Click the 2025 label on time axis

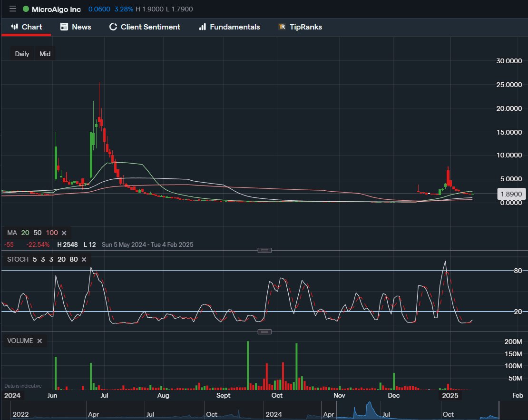pos(450,395)
